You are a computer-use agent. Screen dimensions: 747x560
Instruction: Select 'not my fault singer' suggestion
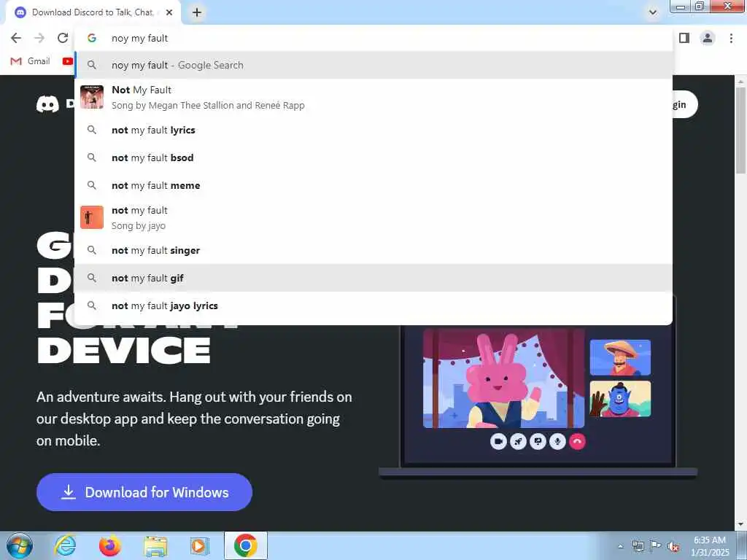373,251
